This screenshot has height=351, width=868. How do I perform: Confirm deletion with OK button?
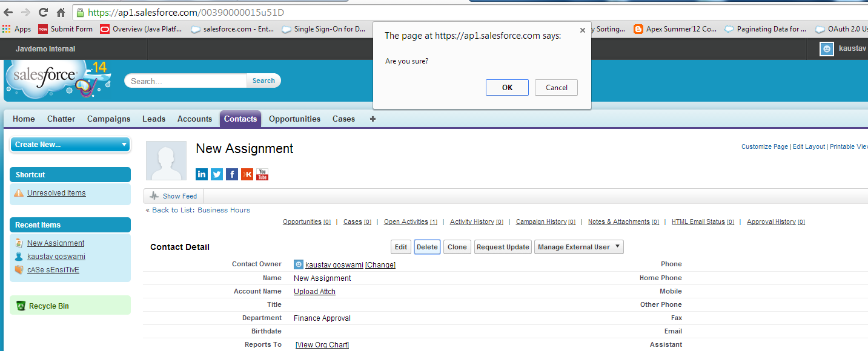click(x=507, y=88)
